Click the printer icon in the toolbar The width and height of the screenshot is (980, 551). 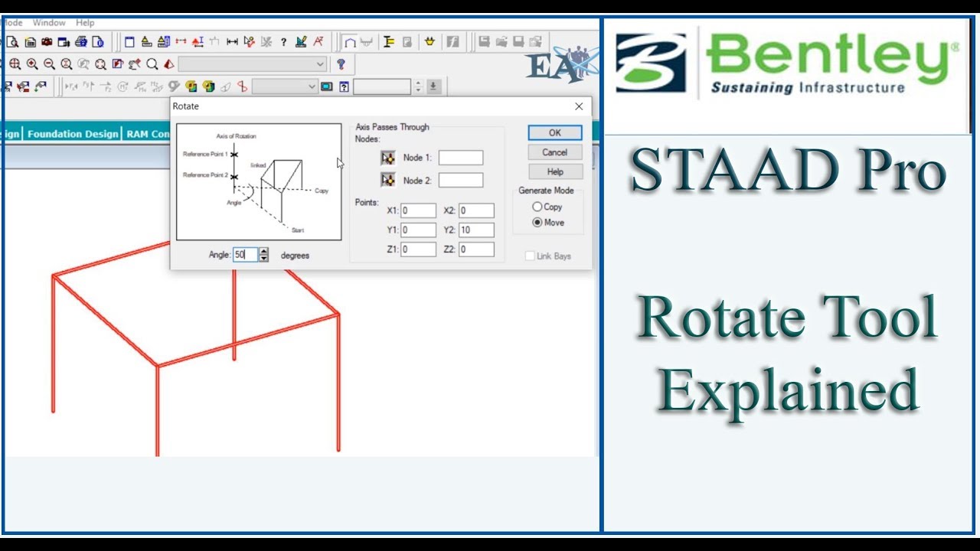click(81, 42)
